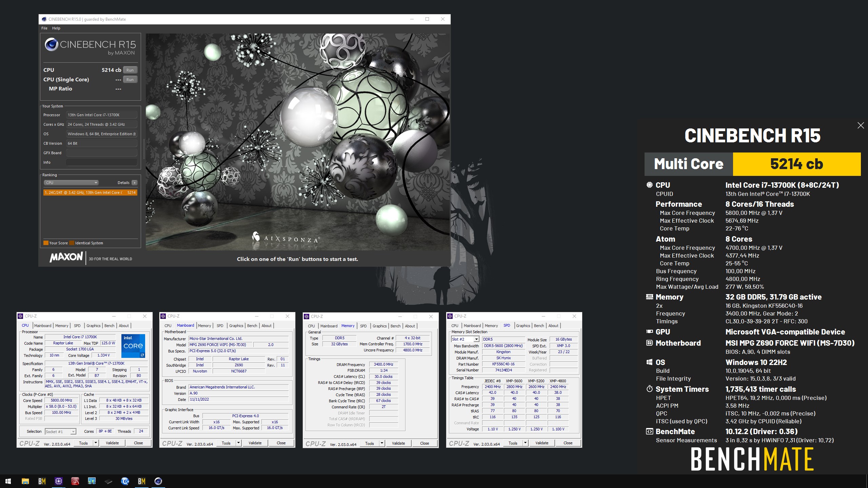Screen dimensions: 868x488
Task: Open the Help menu in Cinebench
Action: pos(56,28)
